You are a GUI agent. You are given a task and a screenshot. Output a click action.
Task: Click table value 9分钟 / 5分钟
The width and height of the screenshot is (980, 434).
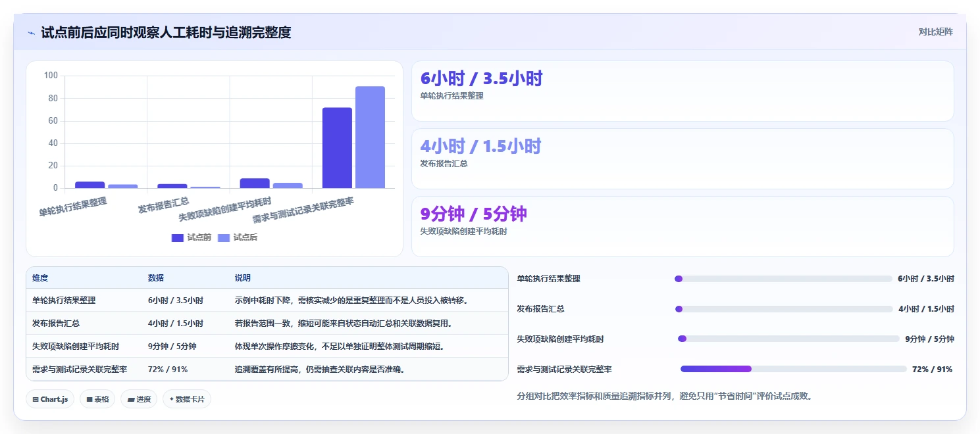[172, 347]
